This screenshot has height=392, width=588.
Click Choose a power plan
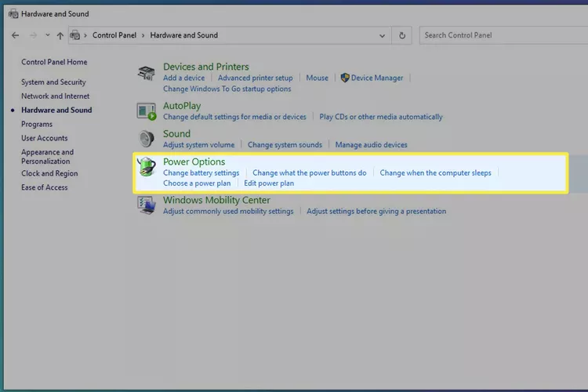[197, 183]
